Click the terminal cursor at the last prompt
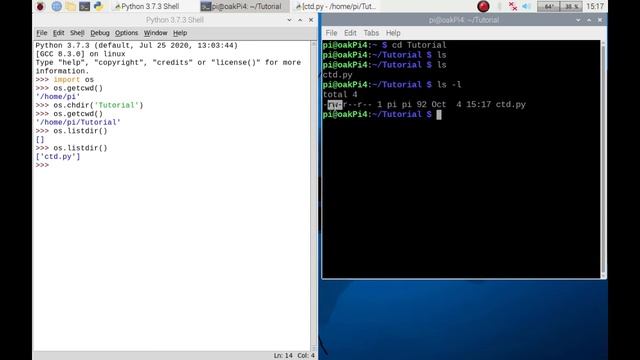640x360 pixels. click(439, 115)
